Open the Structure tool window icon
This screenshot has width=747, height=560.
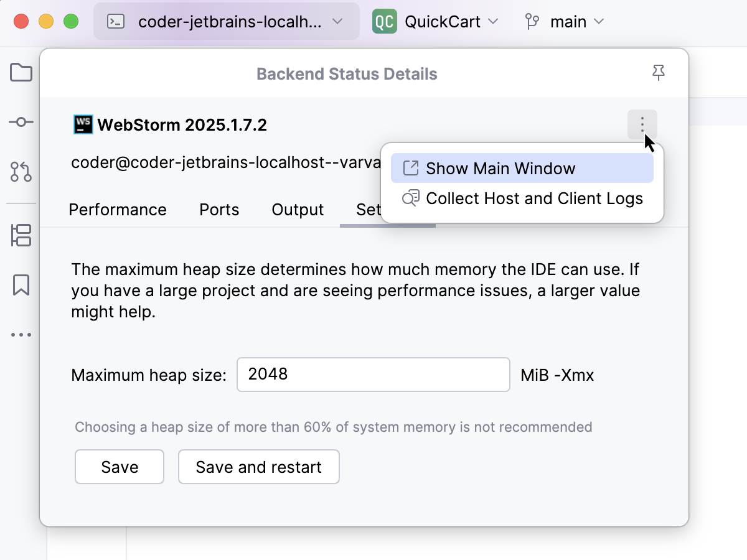(x=21, y=236)
